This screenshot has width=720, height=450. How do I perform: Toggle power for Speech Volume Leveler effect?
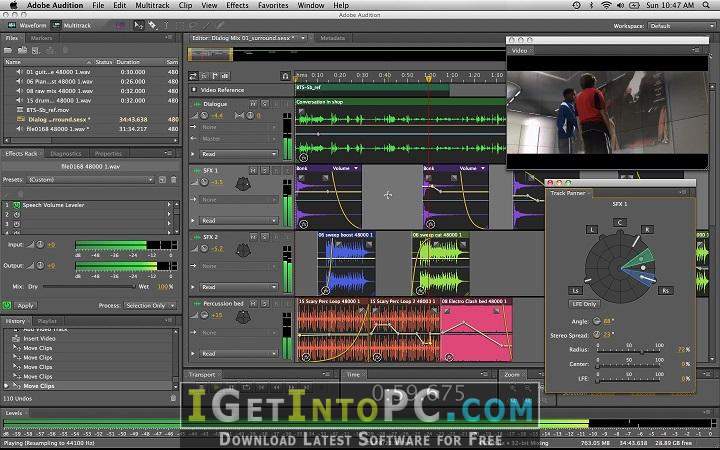tap(17, 205)
